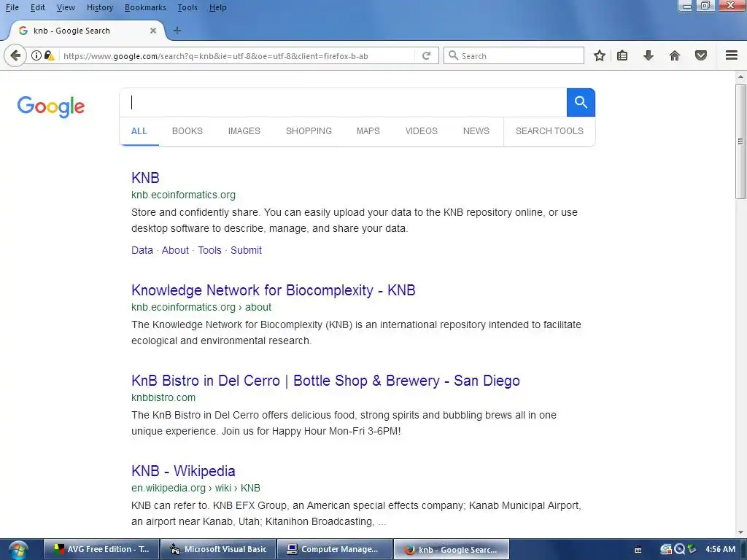Open the KNB - Wikipedia result
This screenshot has height=560, width=747.
[183, 471]
